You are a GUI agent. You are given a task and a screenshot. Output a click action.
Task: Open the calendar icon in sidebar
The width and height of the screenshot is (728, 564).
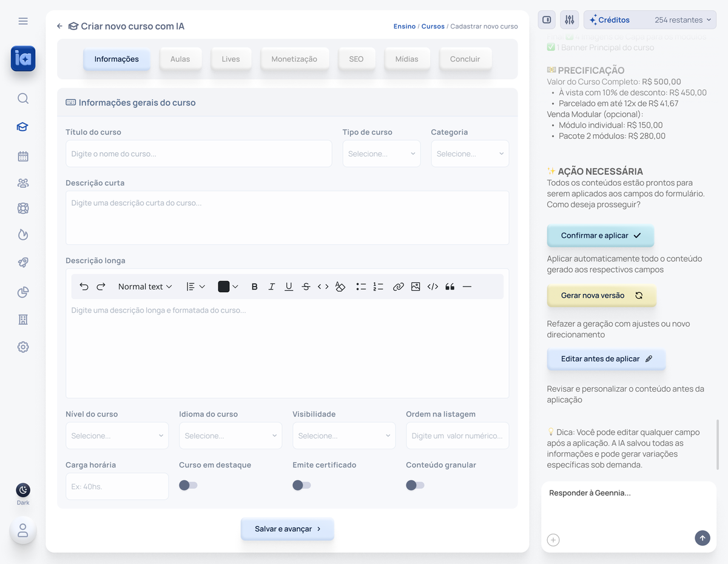coord(23,156)
